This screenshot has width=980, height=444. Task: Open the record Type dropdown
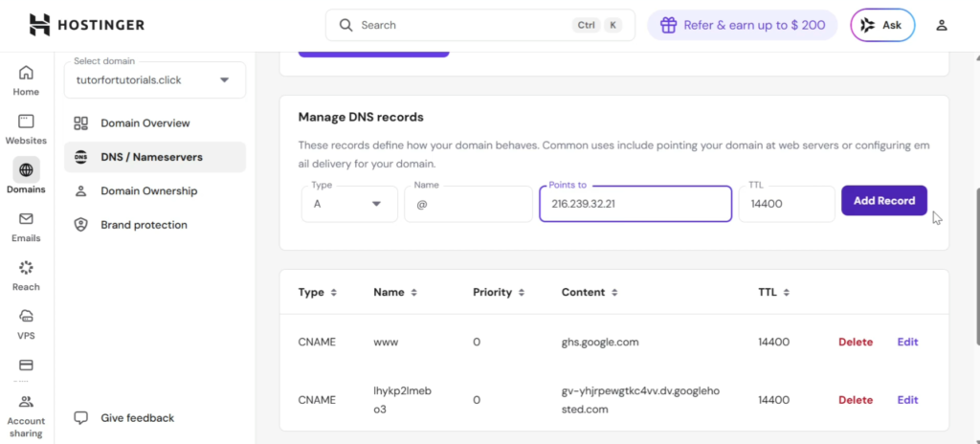[x=349, y=204]
